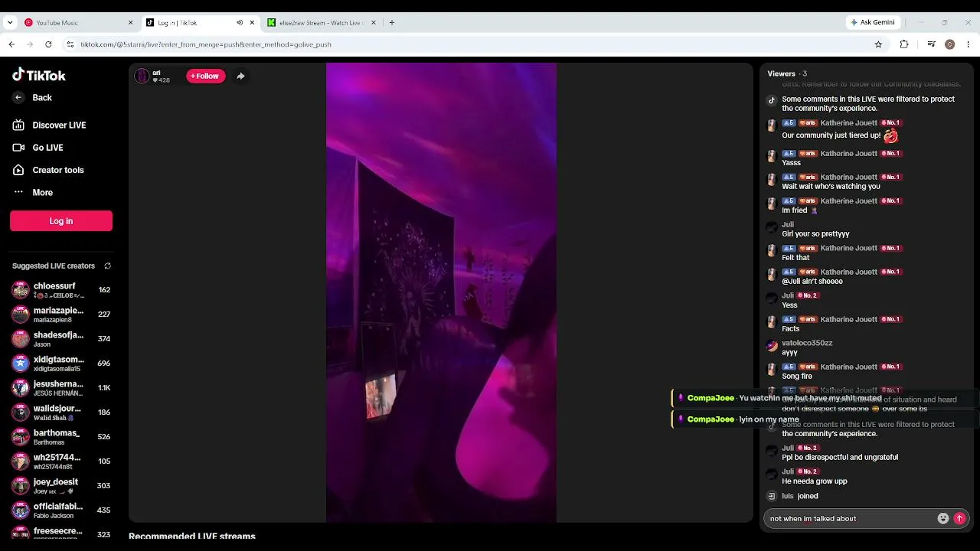Click Katherine Jouett's name above 'Song fire'

[848, 367]
